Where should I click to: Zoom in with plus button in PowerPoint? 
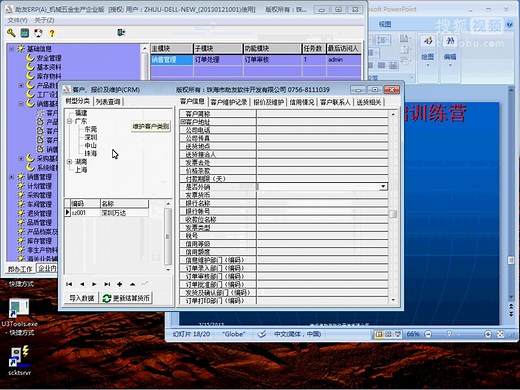point(488,334)
